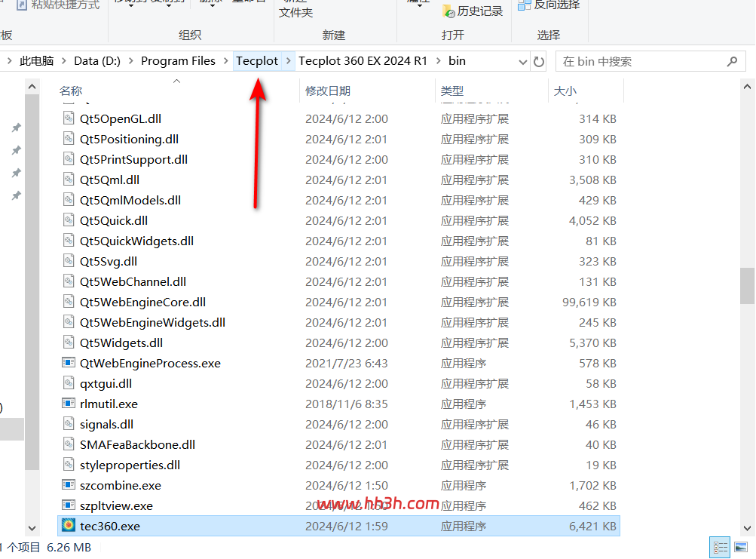
Task: Click the Qt5Qml.dll file icon
Action: click(69, 179)
